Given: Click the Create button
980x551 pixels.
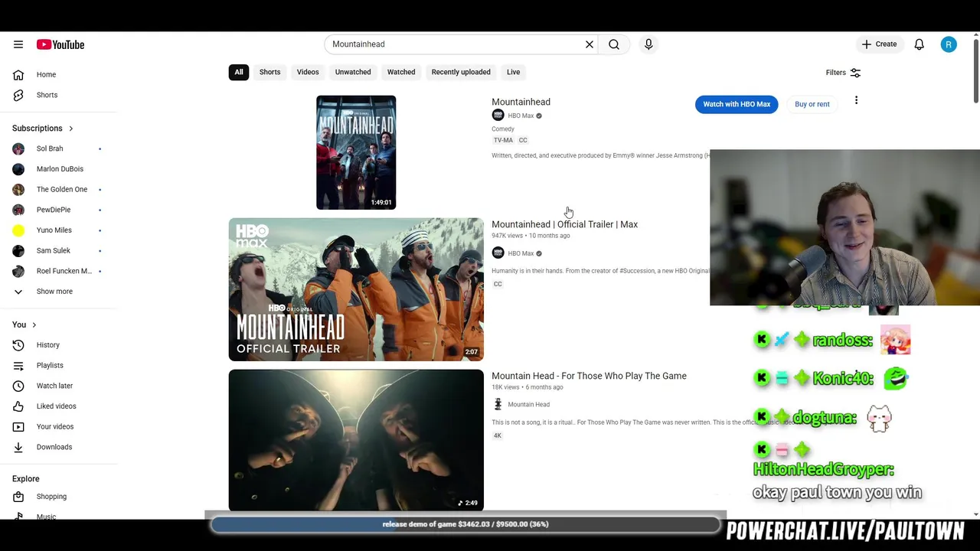Looking at the screenshot, I should click(879, 44).
